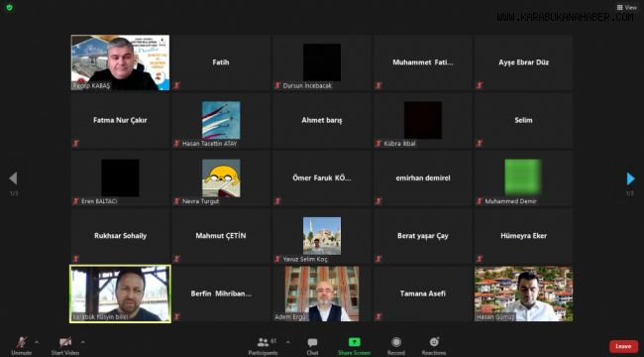Open the View layout menu
This screenshot has width=644, height=357.
pyautogui.click(x=627, y=7)
